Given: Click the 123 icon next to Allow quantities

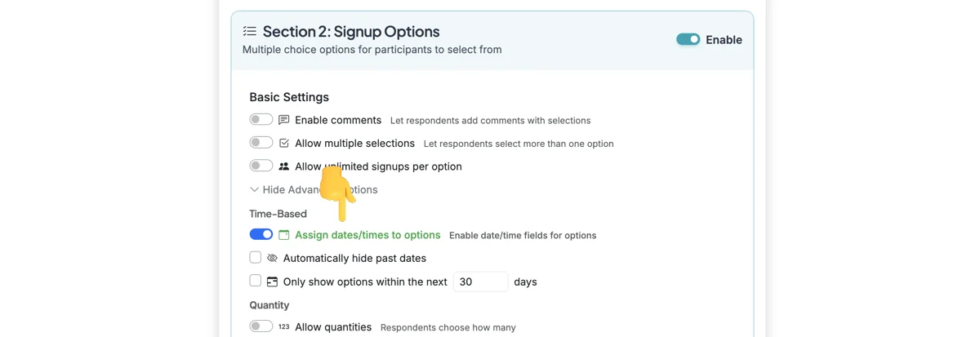Looking at the screenshot, I should click(284, 327).
